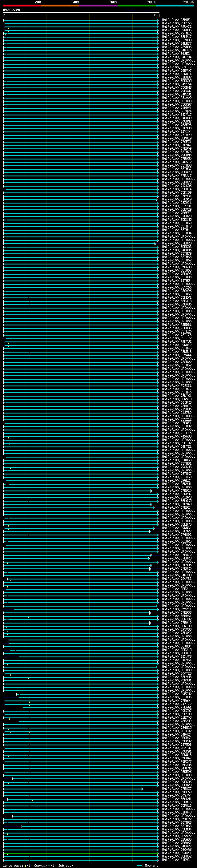Select the UniRef100_C3KHG0 label

[177, 460]
